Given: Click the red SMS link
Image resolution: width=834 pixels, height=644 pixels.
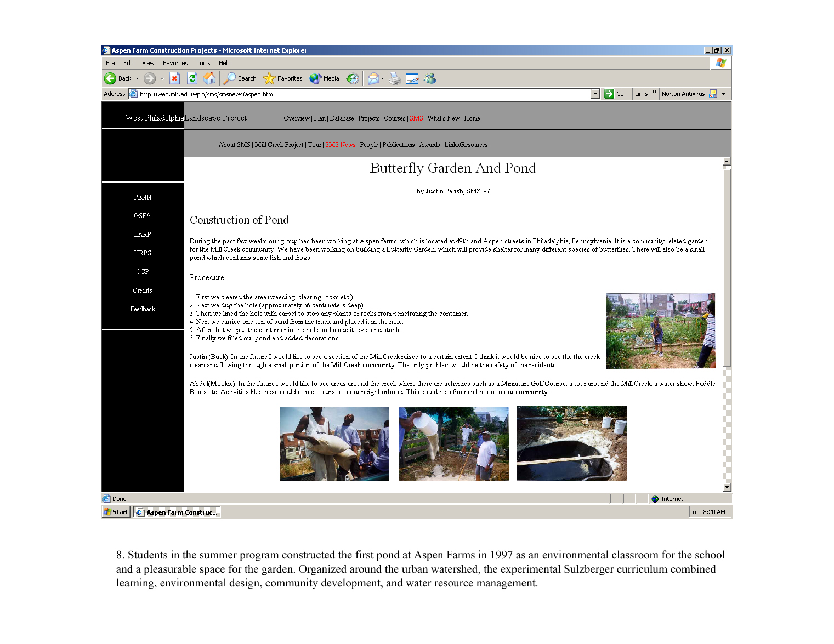Looking at the screenshot, I should [416, 118].
